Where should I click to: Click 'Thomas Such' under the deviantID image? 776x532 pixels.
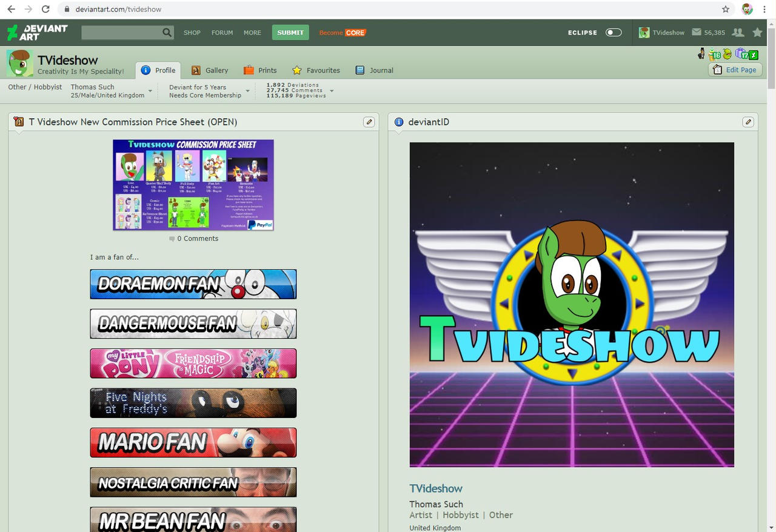click(x=436, y=504)
